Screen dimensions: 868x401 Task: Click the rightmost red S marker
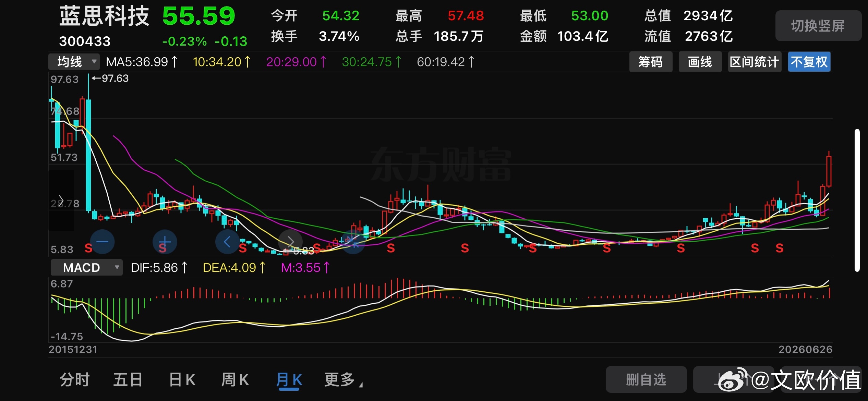point(780,248)
